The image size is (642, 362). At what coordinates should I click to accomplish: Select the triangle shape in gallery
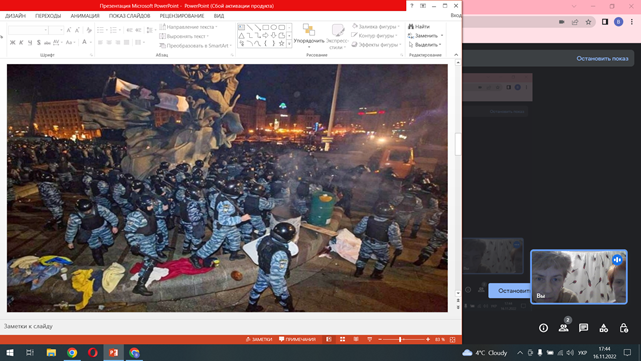(242, 36)
